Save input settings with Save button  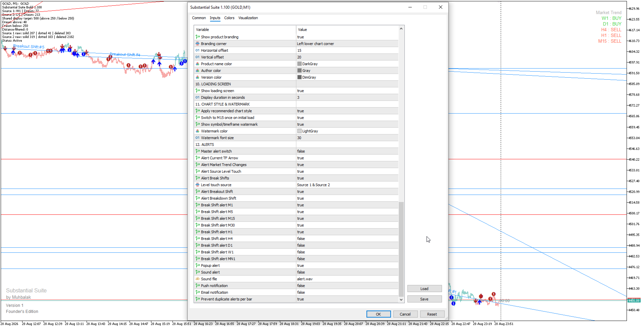click(x=424, y=299)
